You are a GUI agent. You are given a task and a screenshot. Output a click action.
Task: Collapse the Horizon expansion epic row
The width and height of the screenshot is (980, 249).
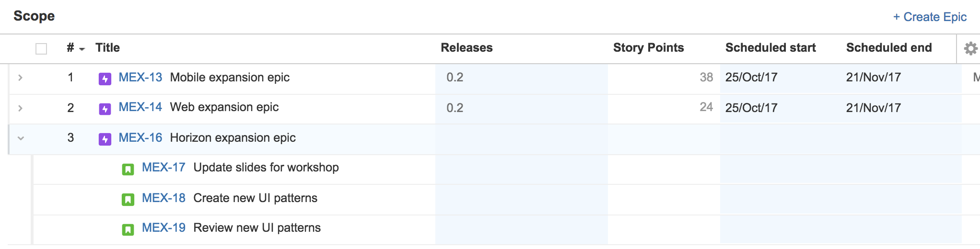pos(21,138)
